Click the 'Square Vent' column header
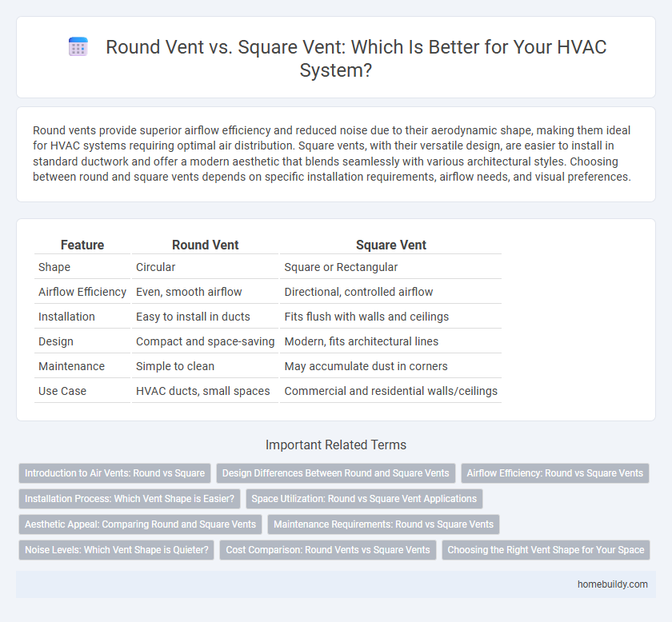Viewport: 672px width, 622px height. pos(390,245)
